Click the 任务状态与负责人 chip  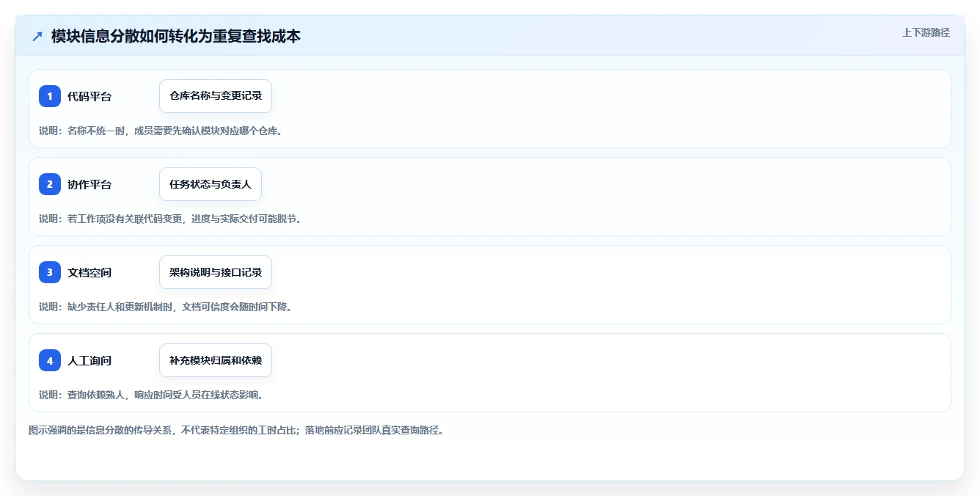pos(211,184)
